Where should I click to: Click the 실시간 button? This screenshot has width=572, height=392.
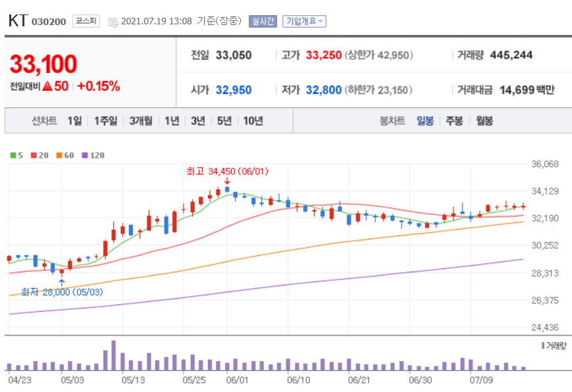pyautogui.click(x=263, y=21)
